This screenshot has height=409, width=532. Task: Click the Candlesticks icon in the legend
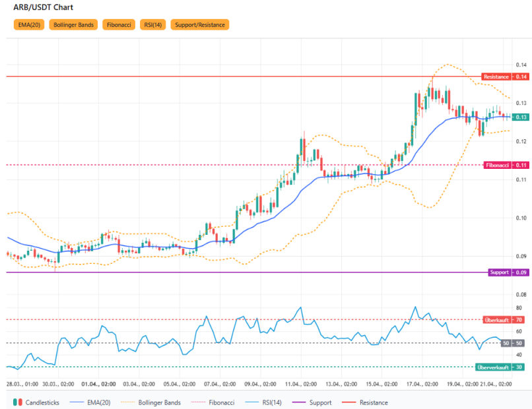(x=18, y=402)
